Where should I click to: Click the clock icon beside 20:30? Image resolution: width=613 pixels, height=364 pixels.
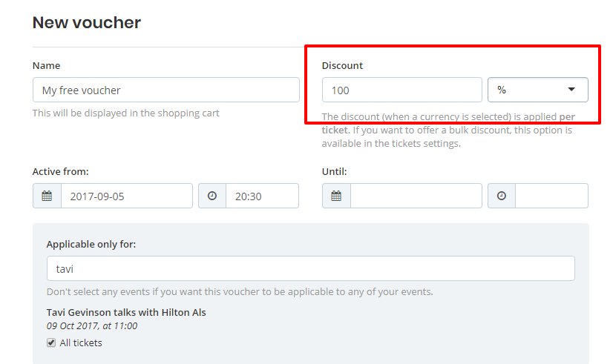click(212, 196)
